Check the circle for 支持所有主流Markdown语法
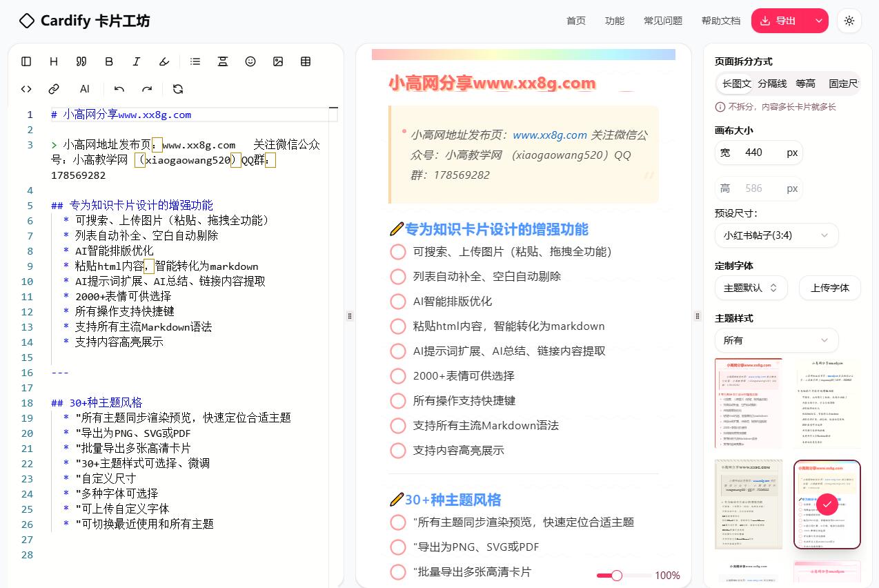 398,426
